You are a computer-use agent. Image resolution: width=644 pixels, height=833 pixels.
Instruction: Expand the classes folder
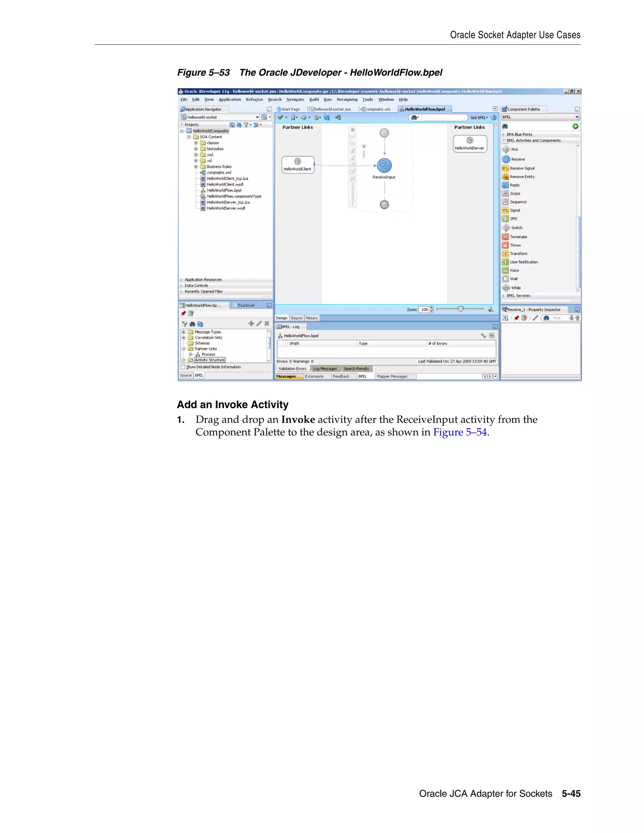pos(196,143)
